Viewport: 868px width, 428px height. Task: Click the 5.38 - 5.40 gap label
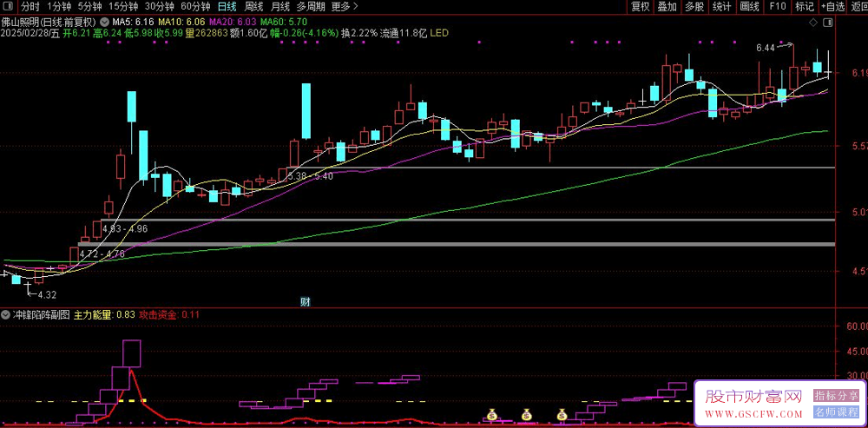[311, 176]
